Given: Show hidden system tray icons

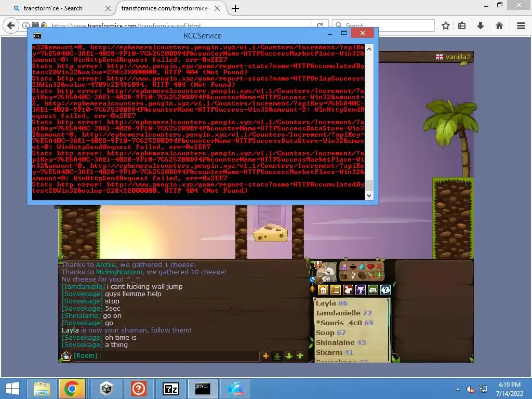Looking at the screenshot, I should point(458,389).
